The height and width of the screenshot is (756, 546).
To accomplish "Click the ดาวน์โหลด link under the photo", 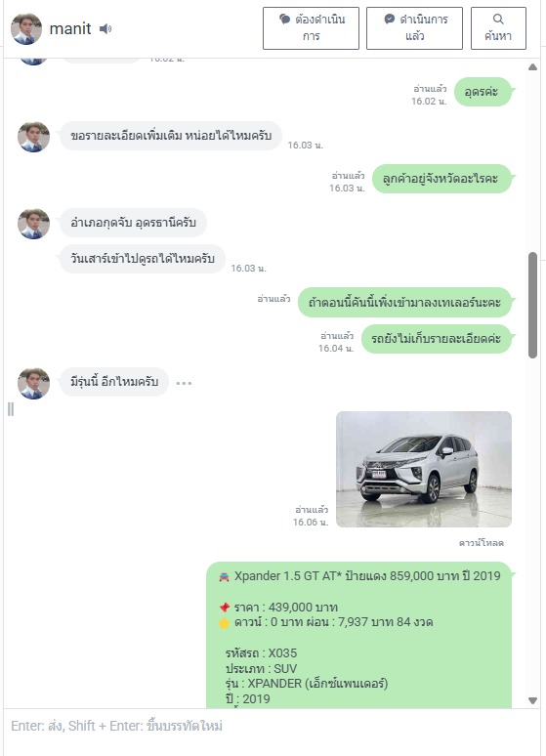I will (481, 543).
